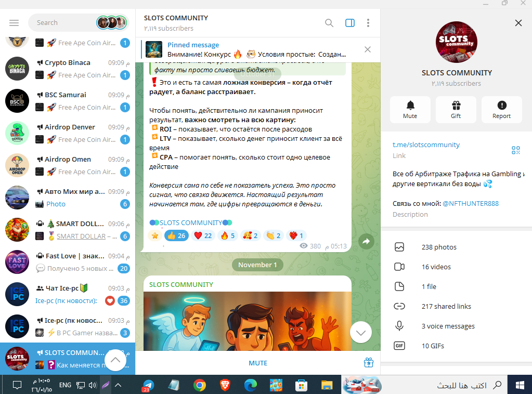
Task: Click the GIF icon
Action: [399, 346]
